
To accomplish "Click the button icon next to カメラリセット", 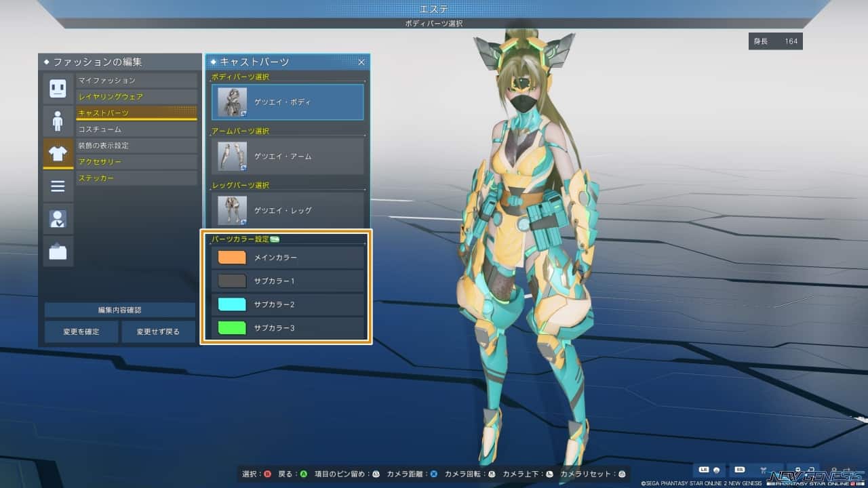I will pyautogui.click(x=621, y=474).
